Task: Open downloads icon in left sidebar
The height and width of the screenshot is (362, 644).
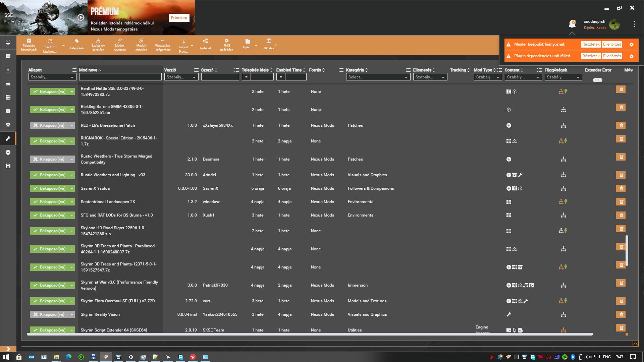Action: click(8, 70)
